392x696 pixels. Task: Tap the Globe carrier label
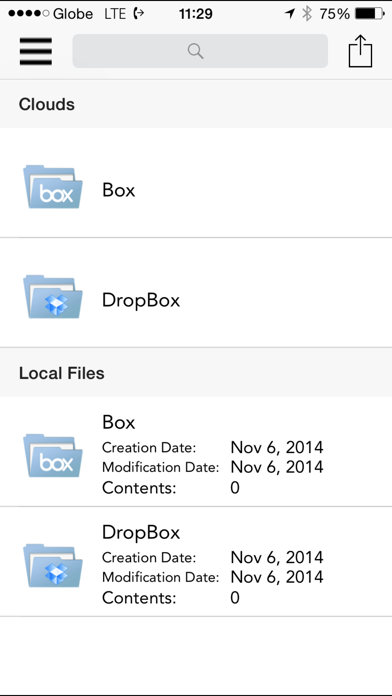[x=73, y=14]
